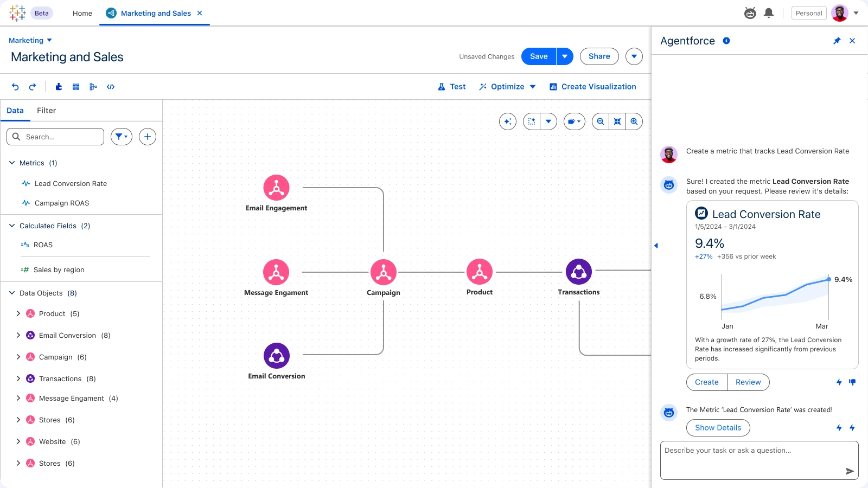868x488 pixels.
Task: Click the Beta badge
Action: (x=42, y=13)
